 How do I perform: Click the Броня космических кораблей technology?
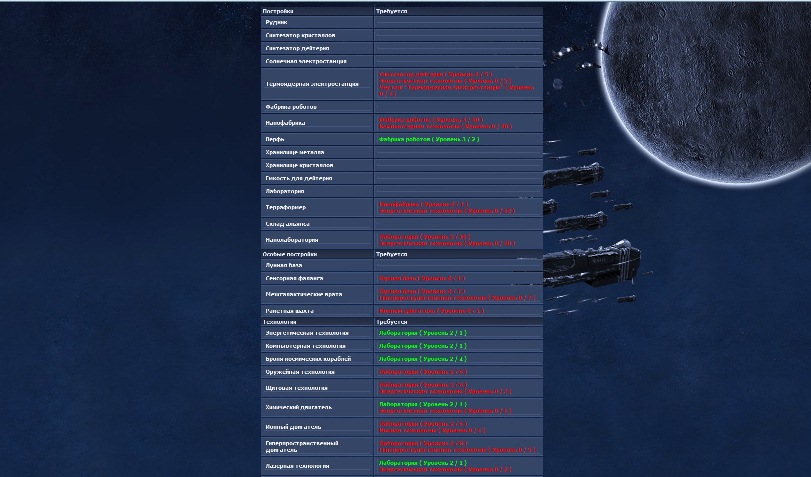coord(309,359)
